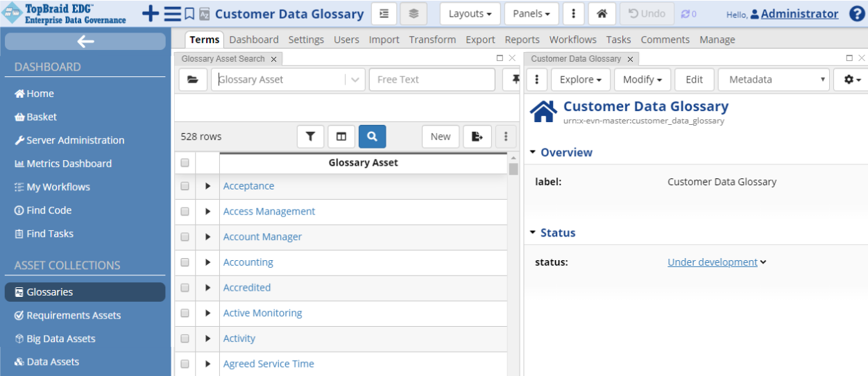Screen dimensions: 868x376
Task: Open the Explore dropdown
Action: click(581, 80)
